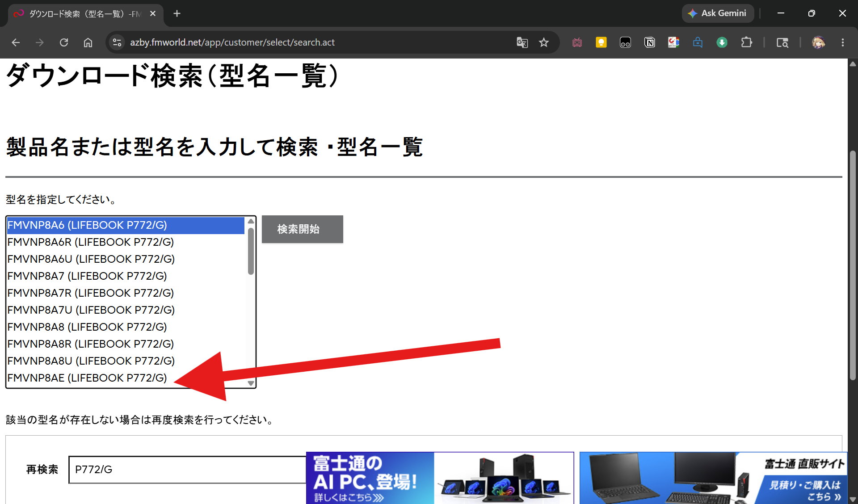Open the green download extension icon
This screenshot has height=504, width=858.
click(722, 42)
